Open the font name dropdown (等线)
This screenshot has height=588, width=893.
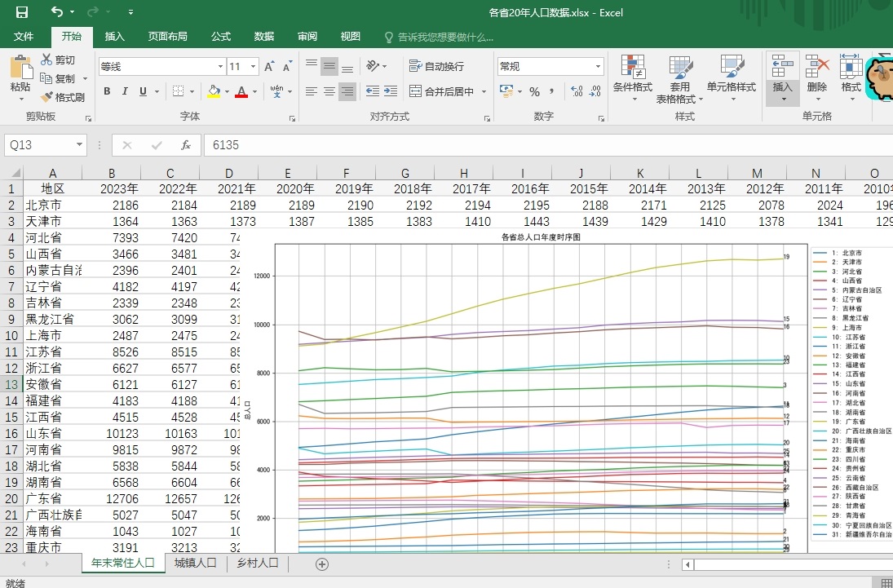(x=220, y=67)
